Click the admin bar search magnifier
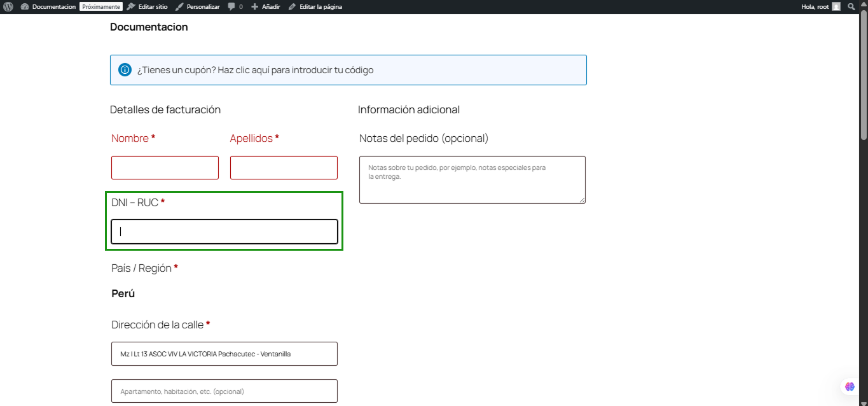The width and height of the screenshot is (868, 406). [x=851, y=6]
